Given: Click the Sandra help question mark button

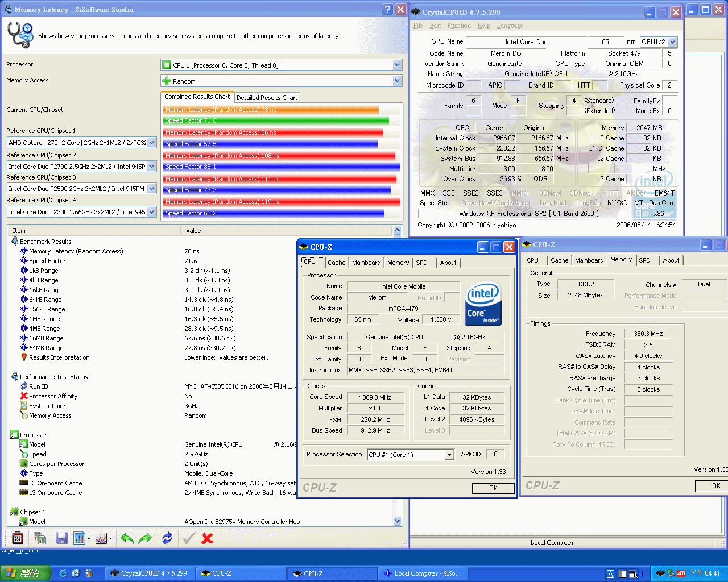Looking at the screenshot, I should (388, 9).
